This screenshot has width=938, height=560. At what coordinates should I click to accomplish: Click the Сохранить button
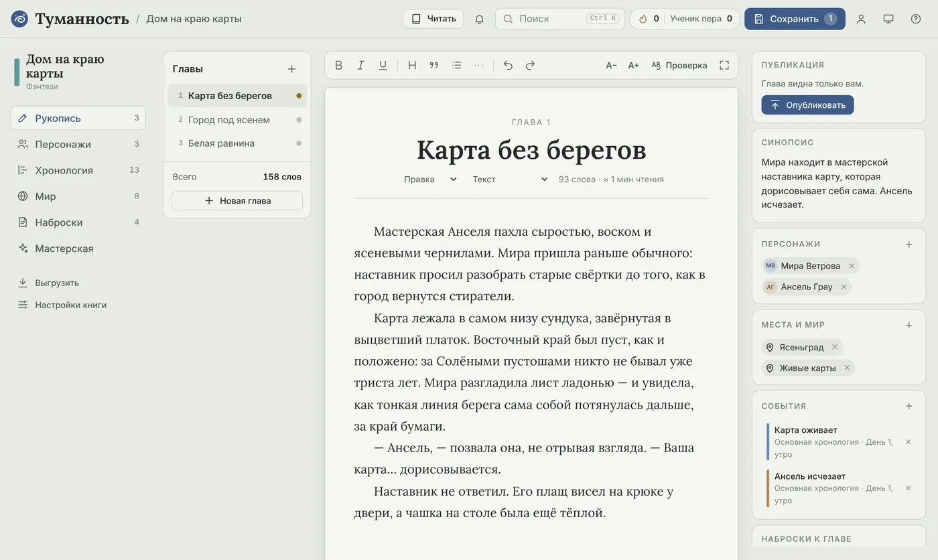tap(795, 19)
